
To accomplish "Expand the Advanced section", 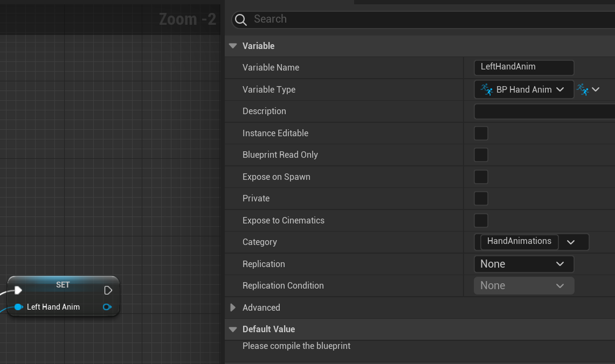I will pyautogui.click(x=233, y=307).
